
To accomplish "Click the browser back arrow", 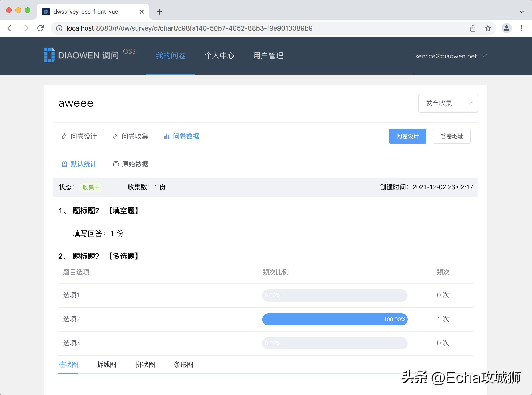I will (10, 28).
